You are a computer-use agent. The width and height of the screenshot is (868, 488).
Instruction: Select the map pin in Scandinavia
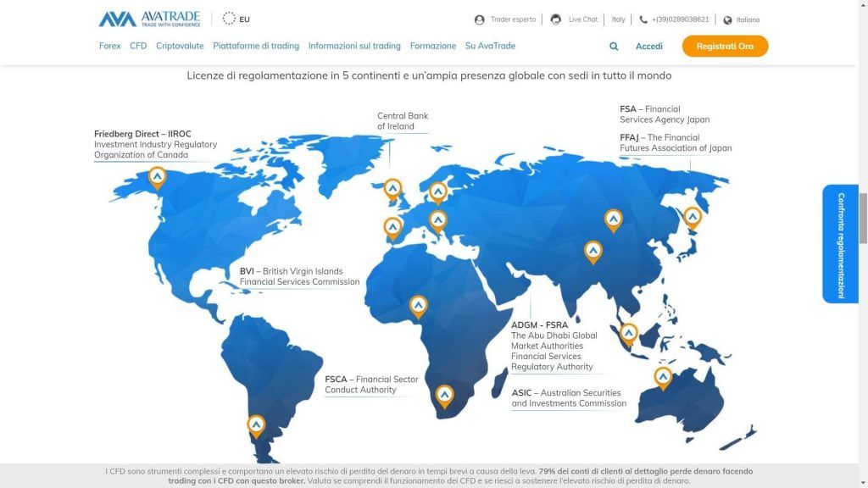438,193
